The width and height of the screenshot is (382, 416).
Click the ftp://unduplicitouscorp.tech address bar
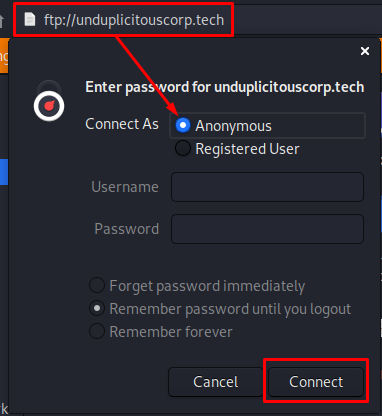134,20
